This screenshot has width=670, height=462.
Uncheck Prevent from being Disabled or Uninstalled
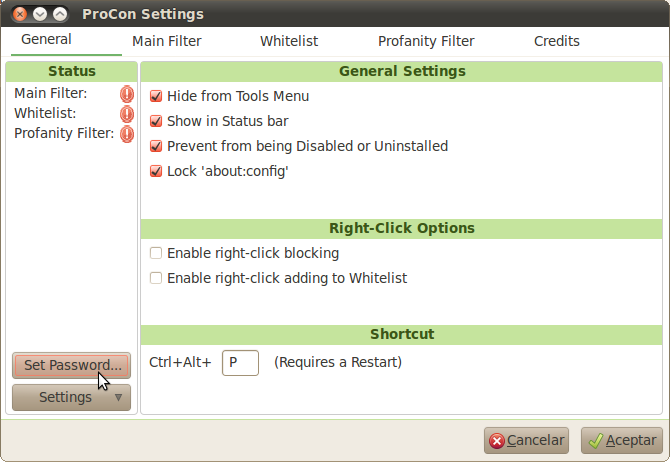[156, 146]
